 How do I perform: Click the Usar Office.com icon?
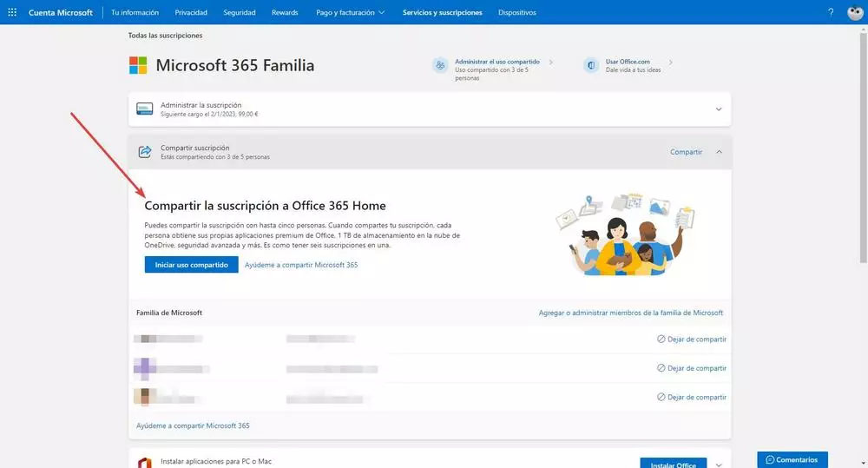tap(590, 65)
